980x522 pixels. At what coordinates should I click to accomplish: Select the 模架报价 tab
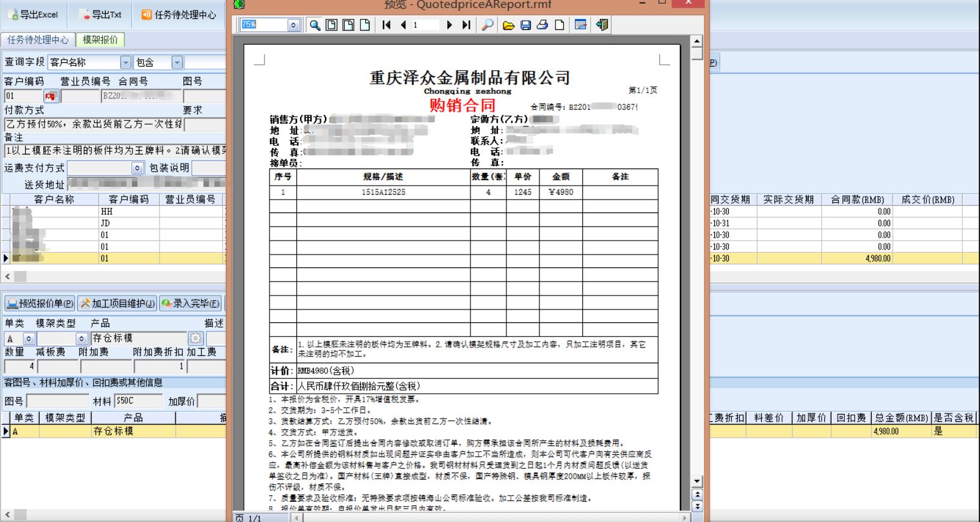click(100, 40)
